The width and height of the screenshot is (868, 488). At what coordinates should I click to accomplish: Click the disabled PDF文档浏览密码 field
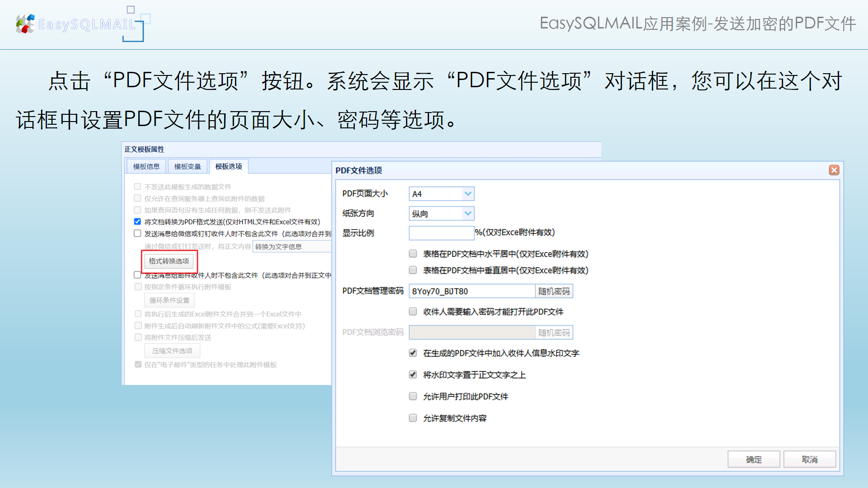(x=472, y=333)
